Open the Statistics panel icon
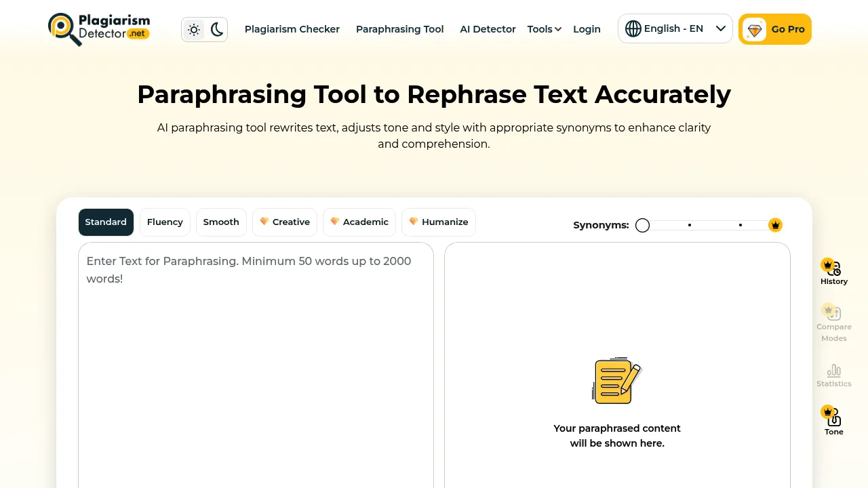This screenshot has width=868, height=488. 833,372
